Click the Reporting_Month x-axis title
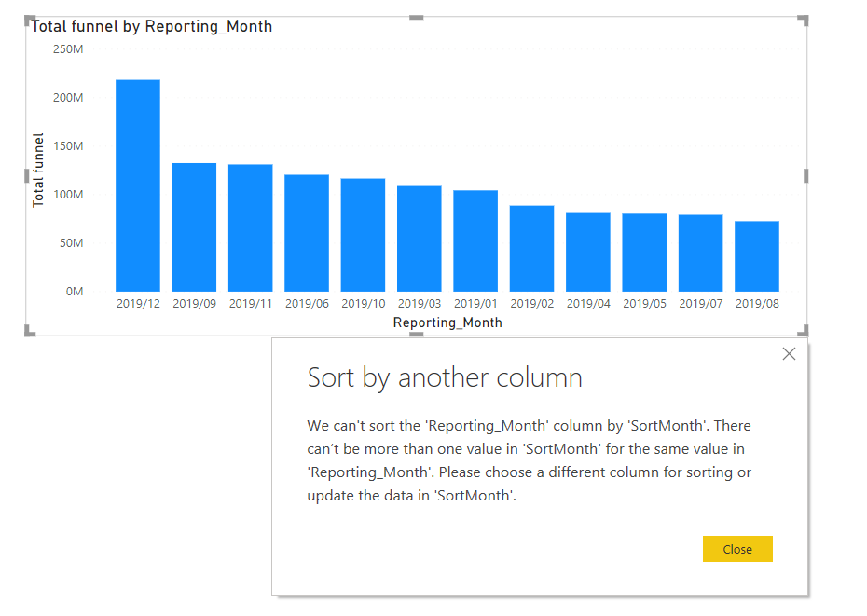The height and width of the screenshot is (616, 867). (447, 322)
